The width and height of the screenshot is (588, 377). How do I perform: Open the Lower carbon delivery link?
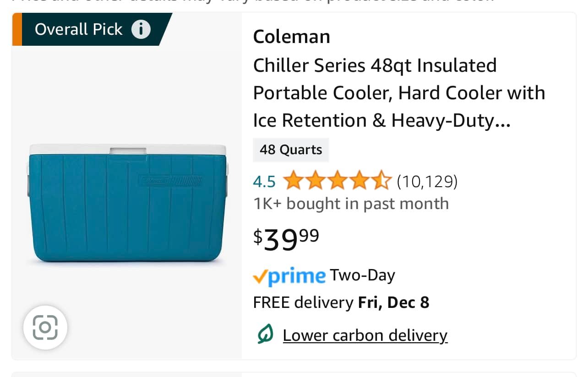(365, 335)
